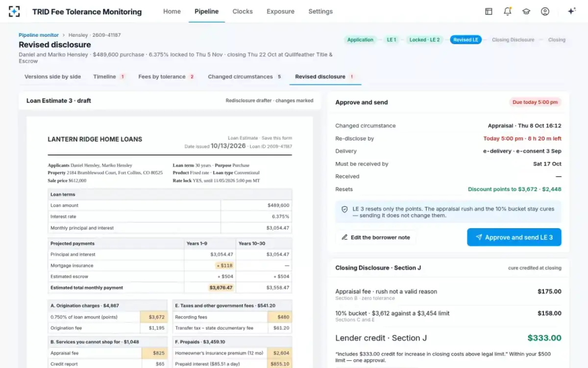Viewport: 588px width, 368px height.
Task: Switch to Versions side by side tab
Action: 53,77
